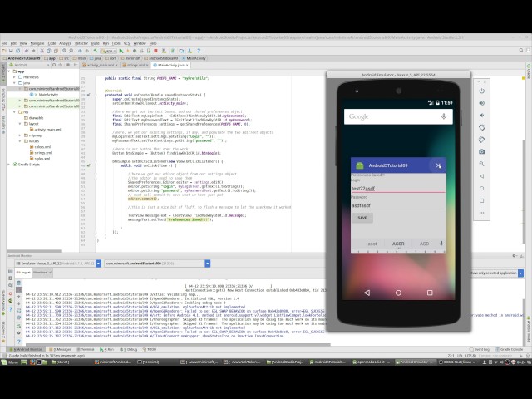The image size is (532, 399).
Task: Click the Menu button on the OS taskbar
Action: (10, 362)
